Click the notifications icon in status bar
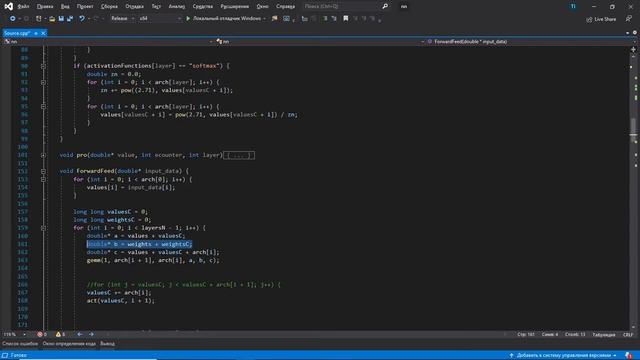640x360 pixels. pos(629,356)
